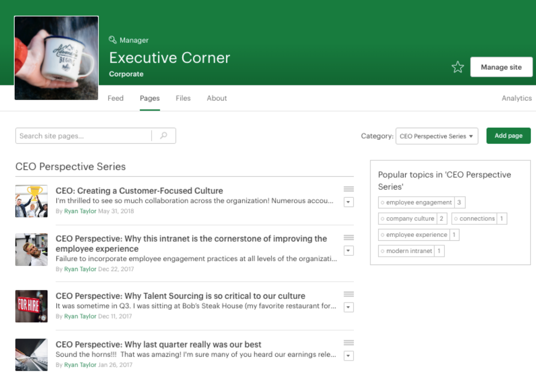536x392 pixels.
Task: Grab reorder handle for Talent Sourcing page
Action: (349, 294)
